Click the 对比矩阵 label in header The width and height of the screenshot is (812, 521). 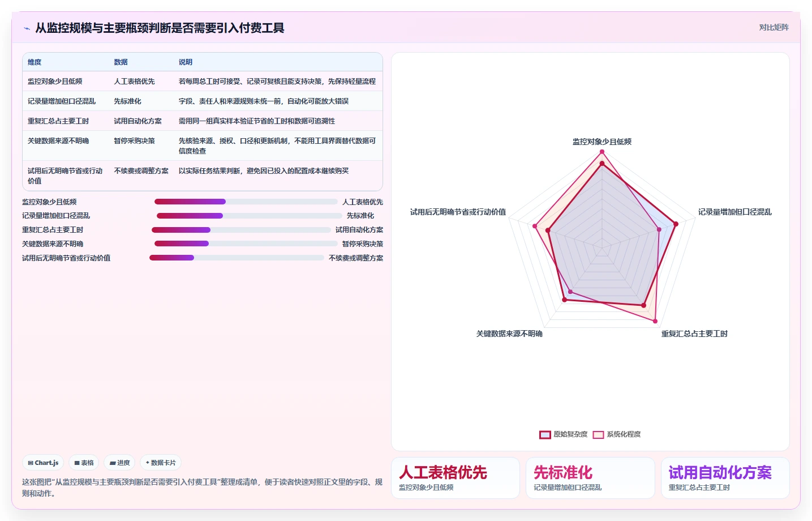774,27
